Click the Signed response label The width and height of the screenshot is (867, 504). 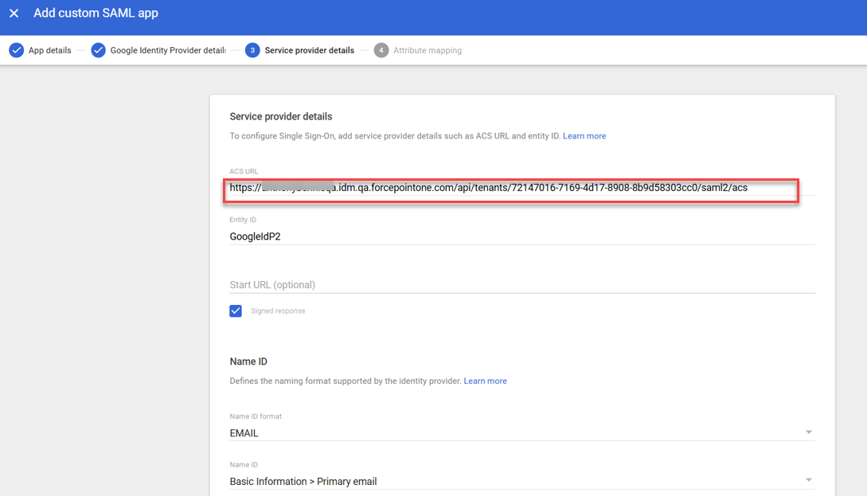click(278, 311)
